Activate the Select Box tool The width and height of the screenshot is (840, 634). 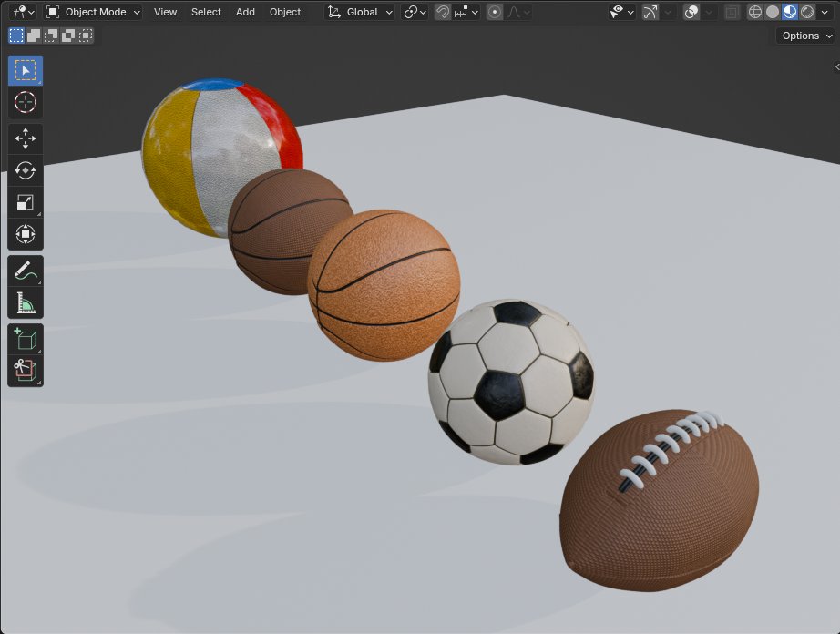[x=26, y=70]
